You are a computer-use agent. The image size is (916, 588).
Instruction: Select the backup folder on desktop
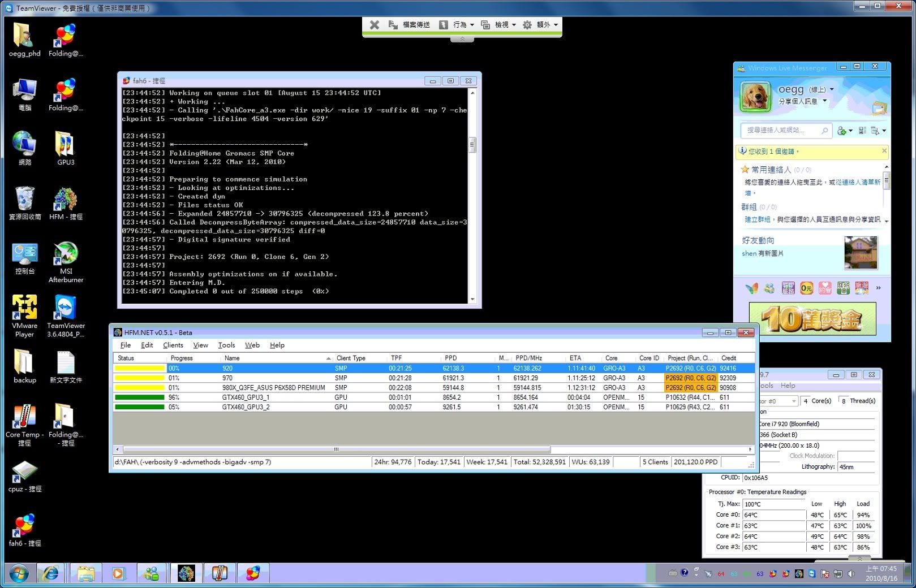(24, 366)
